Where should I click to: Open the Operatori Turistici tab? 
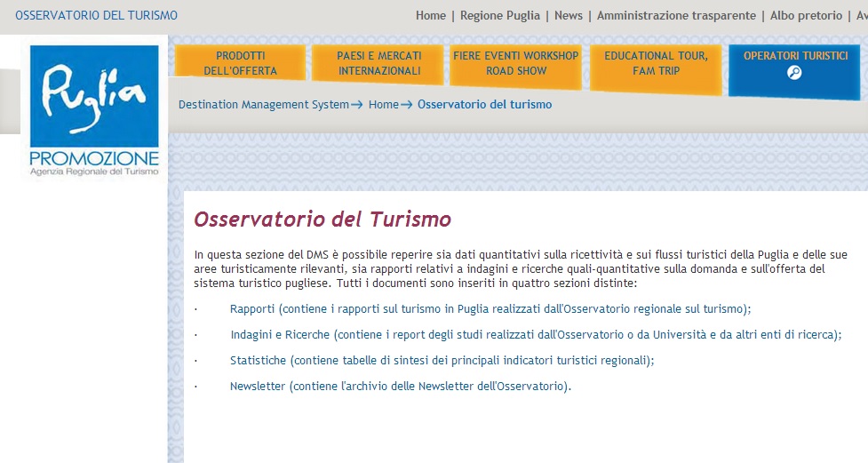[794, 56]
